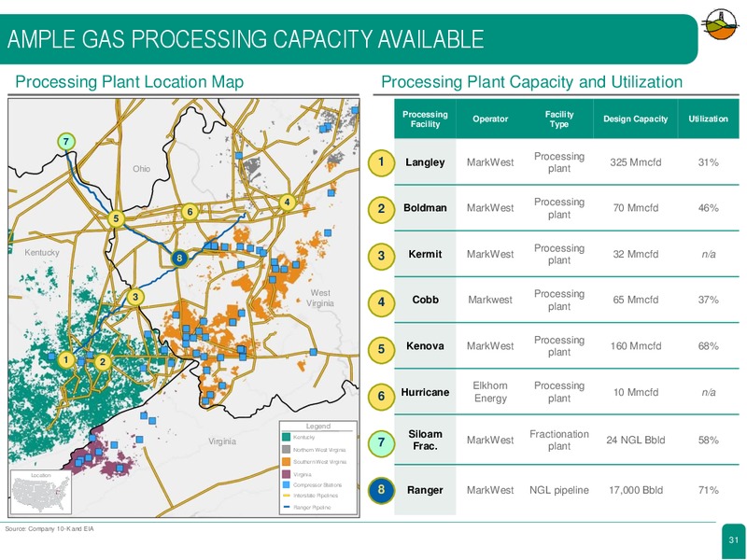Screen dimensions: 747x560
Task: Select the '70 Mmcfd' design capacity value
Action: click(636, 207)
